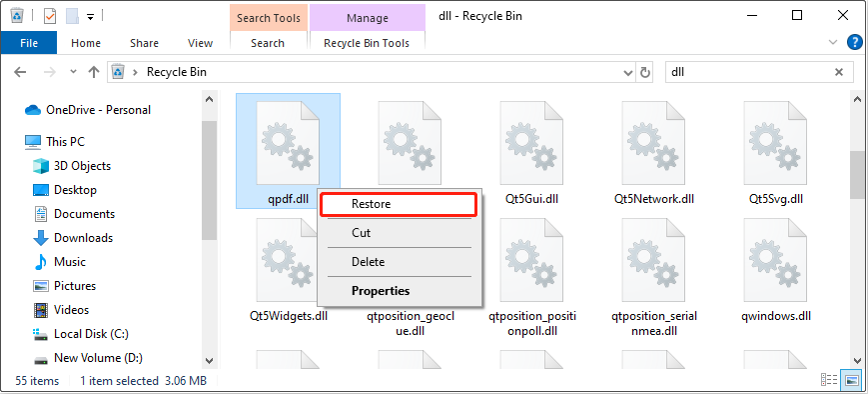Expand the address bar history dropdown
Viewport: 868px width, 394px height.
pyautogui.click(x=627, y=72)
